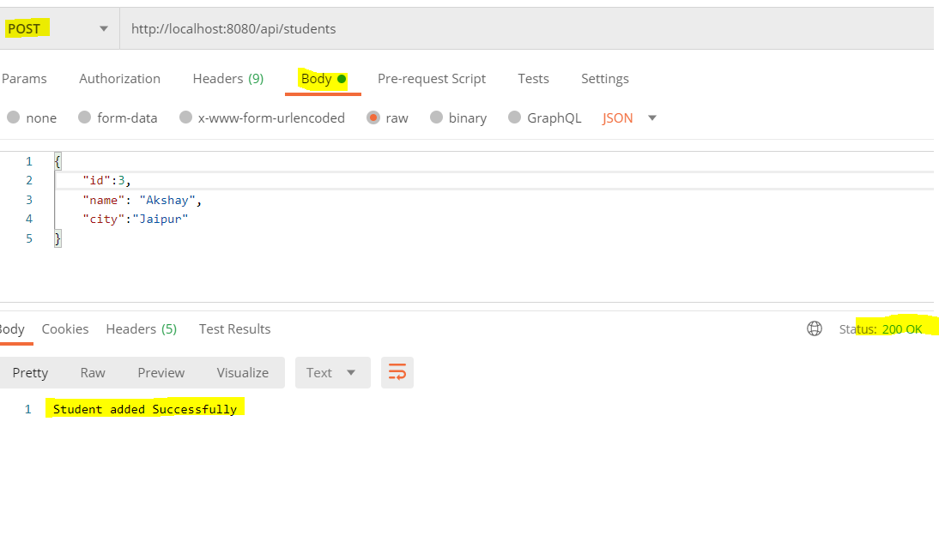The image size is (939, 560).
Task: Choose the GraphQL body radio option
Action: (x=515, y=117)
